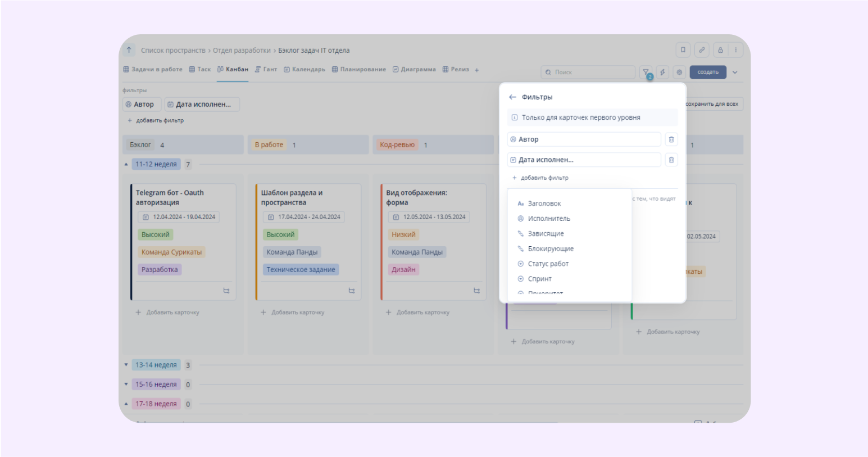Expand the 13-14 неделя swimlane
The image size is (868, 457).
(126, 365)
